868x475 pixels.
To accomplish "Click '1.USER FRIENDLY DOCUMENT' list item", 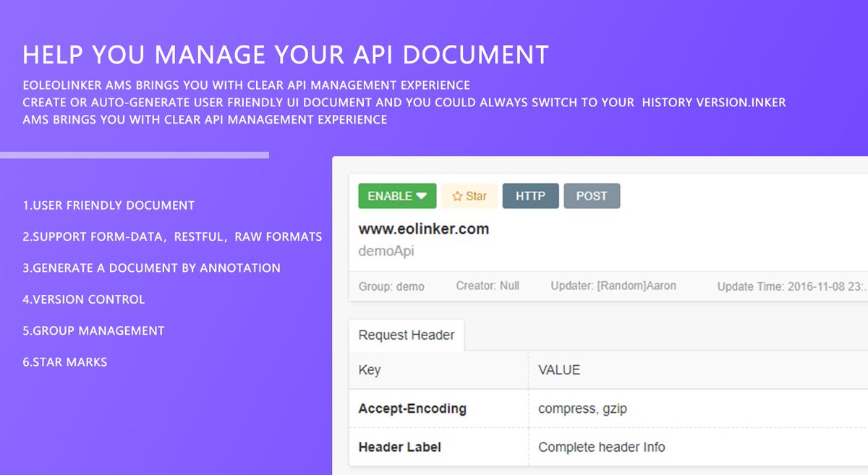I will (109, 205).
